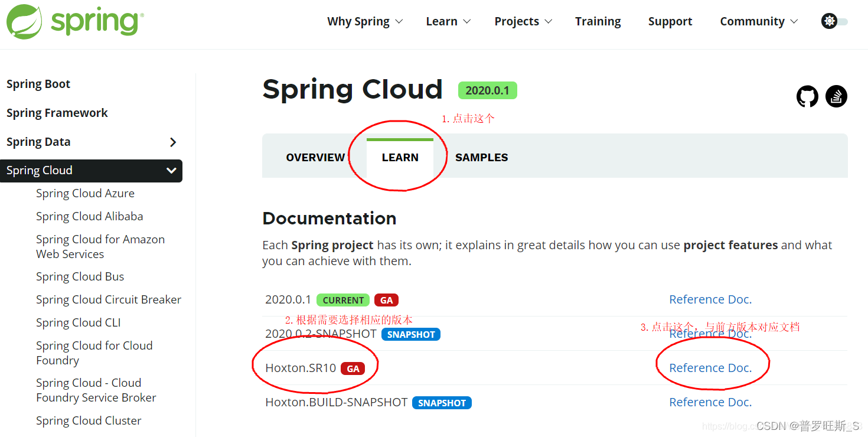868x437 pixels.
Task: Collapse the Spring Cloud sidebar section
Action: point(171,171)
